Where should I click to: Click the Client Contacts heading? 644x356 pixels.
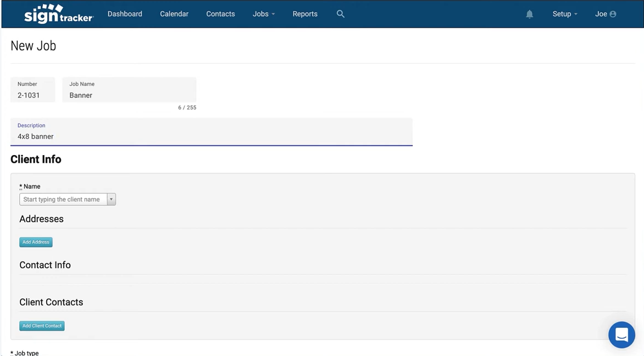[x=51, y=302]
